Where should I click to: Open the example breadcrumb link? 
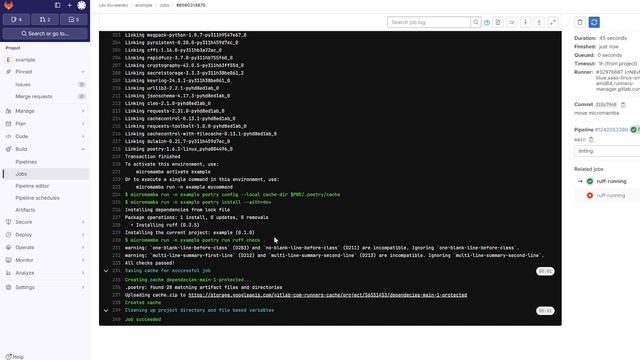[x=144, y=5]
